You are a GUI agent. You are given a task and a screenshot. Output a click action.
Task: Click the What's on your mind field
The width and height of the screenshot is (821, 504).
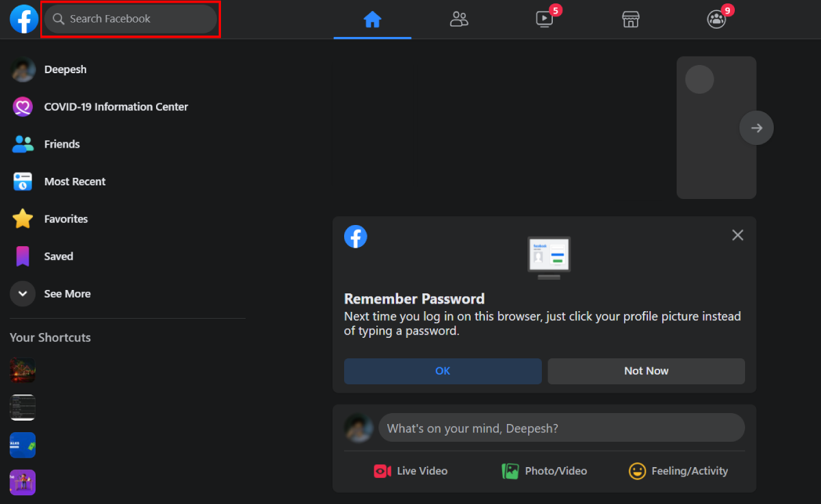561,427
